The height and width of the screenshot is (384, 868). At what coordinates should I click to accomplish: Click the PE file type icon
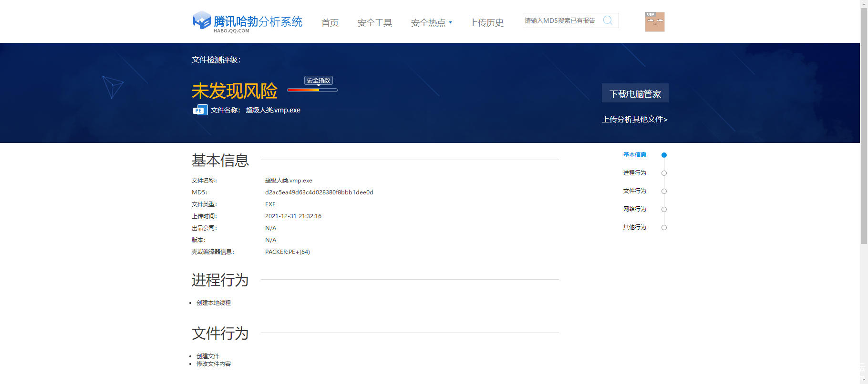coord(200,110)
